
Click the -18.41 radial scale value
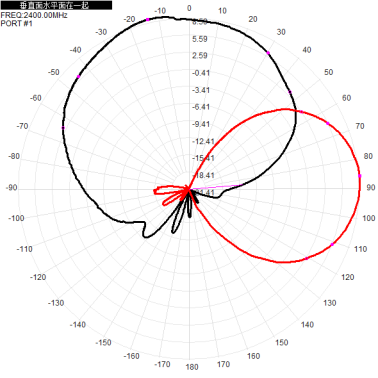point(203,175)
